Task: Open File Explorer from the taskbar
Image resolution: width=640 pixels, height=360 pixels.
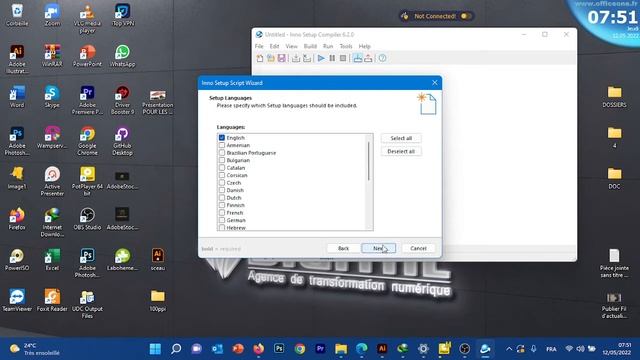Action: pos(341,349)
